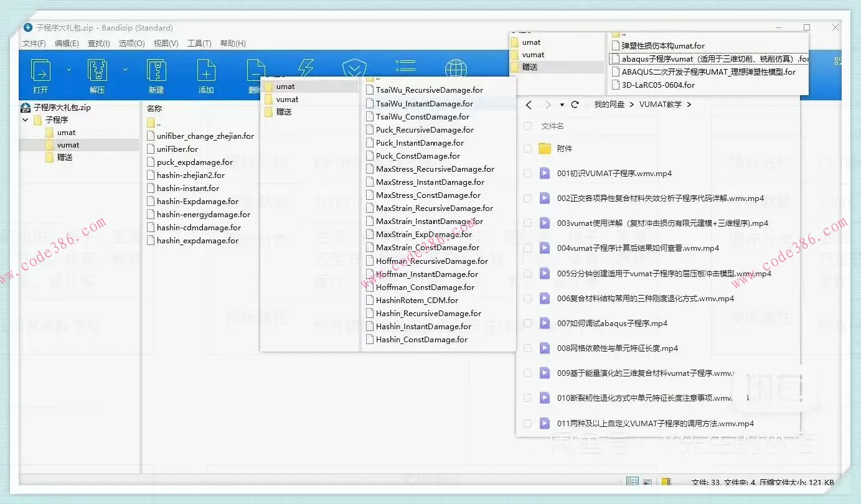Select 弹塑性损伤本构umat.for file

click(664, 46)
